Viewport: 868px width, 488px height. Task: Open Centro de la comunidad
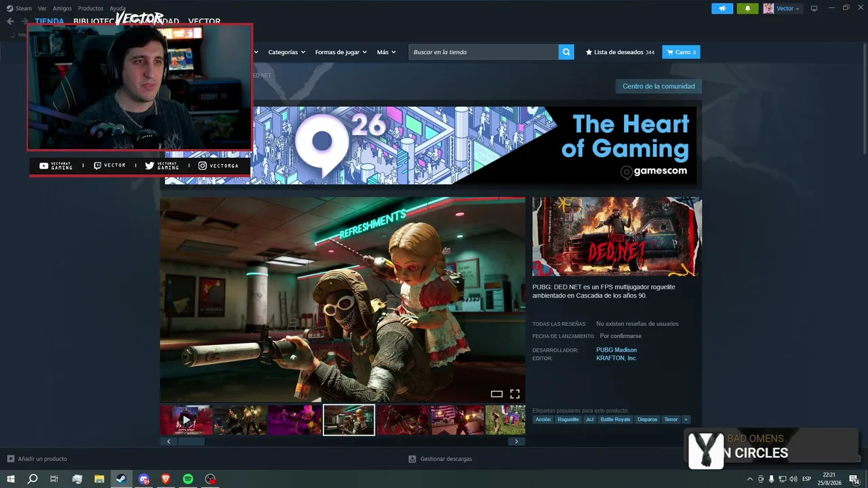point(658,86)
